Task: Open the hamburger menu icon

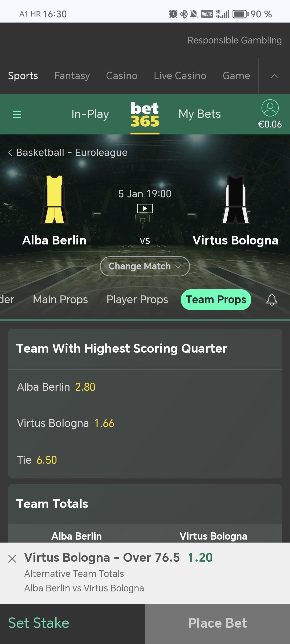Action: click(x=17, y=114)
